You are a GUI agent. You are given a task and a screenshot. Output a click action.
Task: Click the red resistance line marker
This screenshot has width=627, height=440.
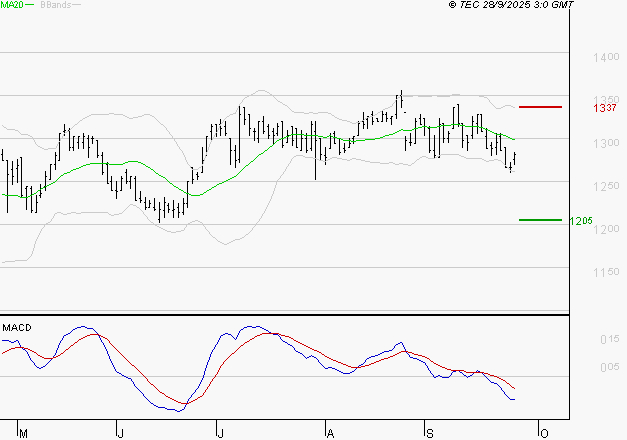(x=540, y=107)
